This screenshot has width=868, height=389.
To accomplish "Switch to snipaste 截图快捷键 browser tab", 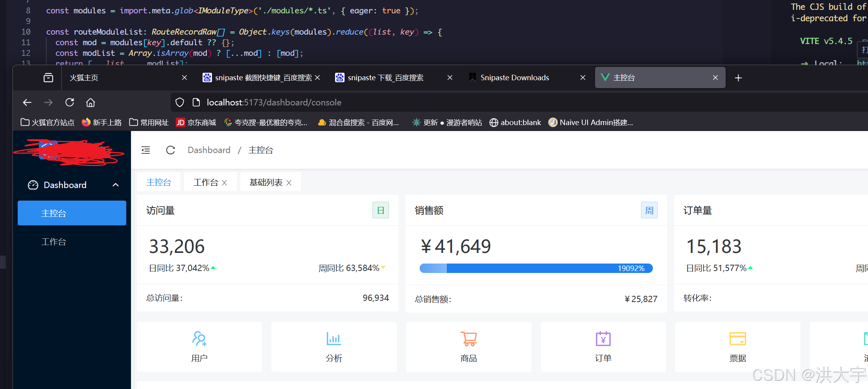I will point(262,77).
